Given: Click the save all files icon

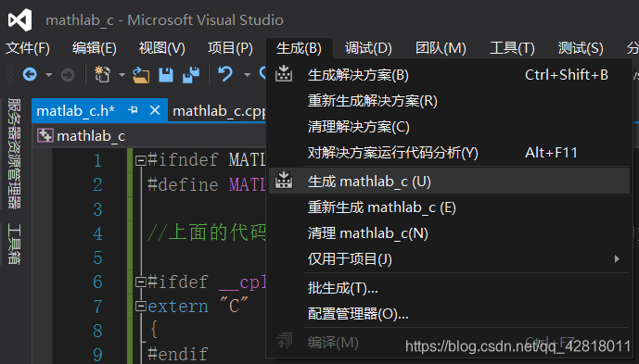Looking at the screenshot, I should pyautogui.click(x=191, y=75).
